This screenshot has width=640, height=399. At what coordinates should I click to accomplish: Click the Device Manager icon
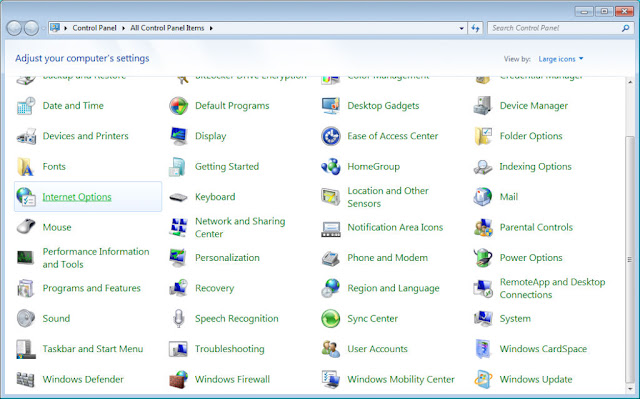click(x=483, y=106)
